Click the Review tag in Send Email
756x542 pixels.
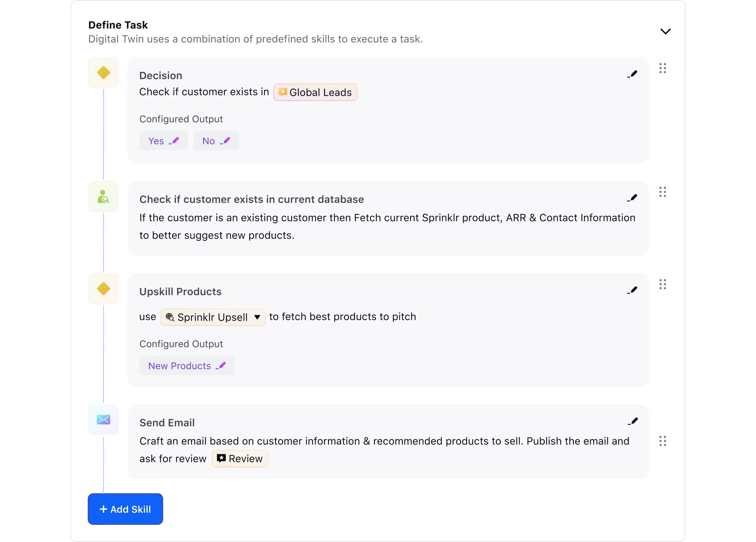point(240,458)
